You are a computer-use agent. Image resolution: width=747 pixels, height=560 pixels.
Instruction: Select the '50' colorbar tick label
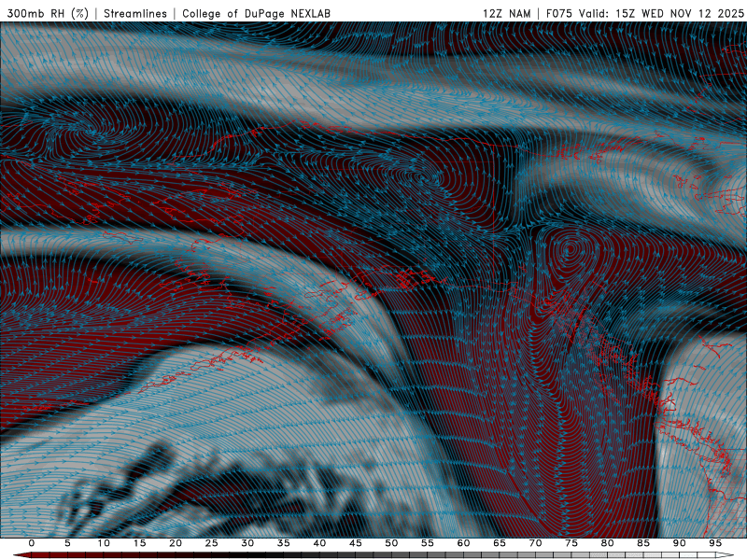click(x=391, y=543)
